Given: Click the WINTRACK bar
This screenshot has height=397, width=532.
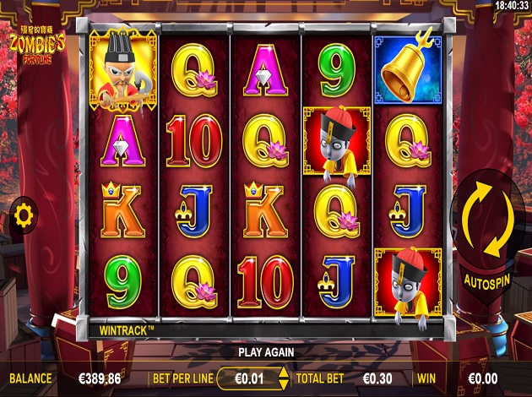Looking at the screenshot, I should (266, 330).
